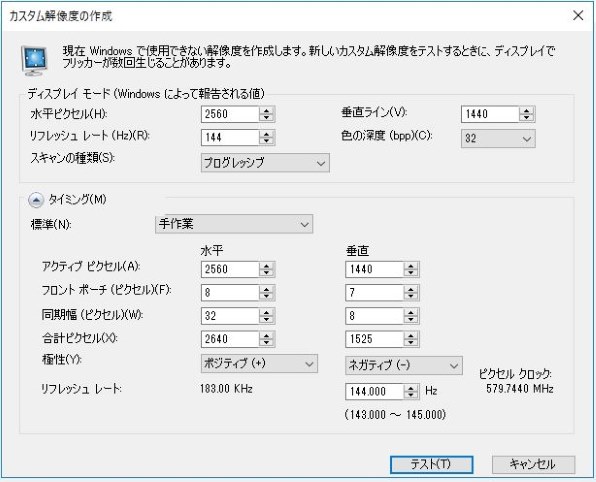Increase the horizontal front porch value with the up arrow
The height and width of the screenshot is (482, 596).
pos(266,289)
